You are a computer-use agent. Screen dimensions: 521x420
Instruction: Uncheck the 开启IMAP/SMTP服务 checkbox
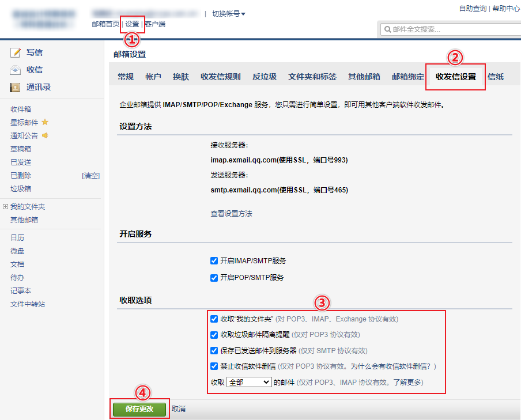point(214,261)
